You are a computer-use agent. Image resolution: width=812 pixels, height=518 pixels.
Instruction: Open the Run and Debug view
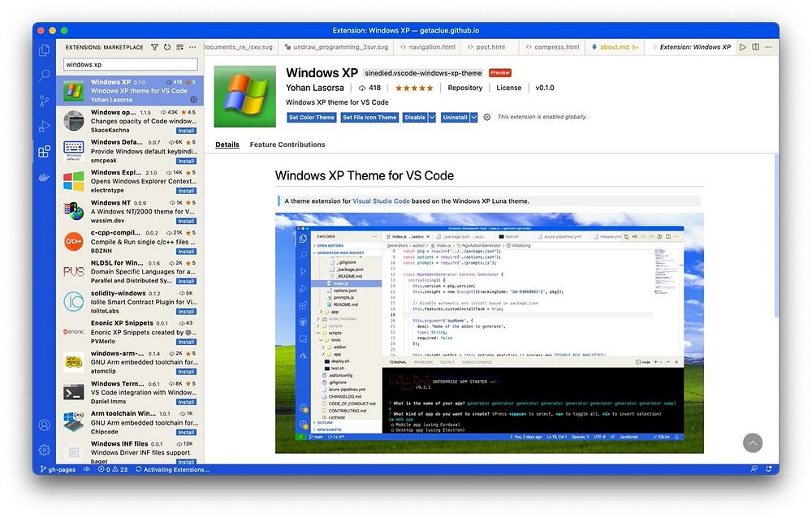pyautogui.click(x=45, y=126)
